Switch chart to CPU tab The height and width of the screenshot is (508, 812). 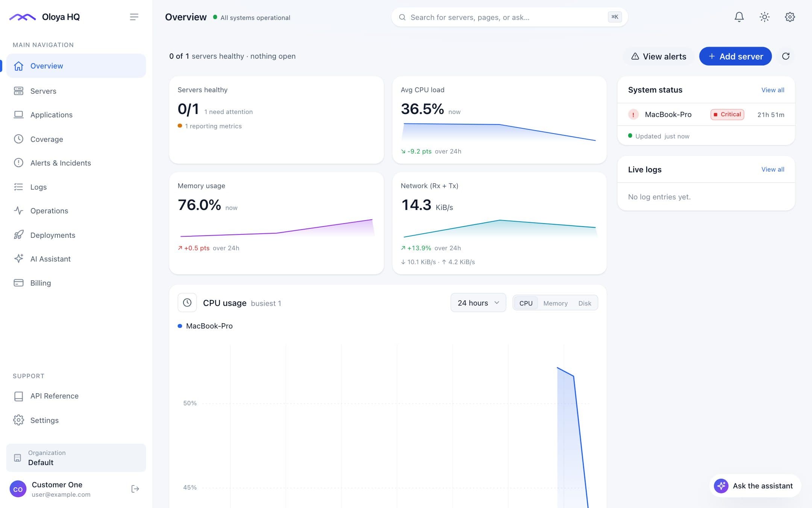526,303
